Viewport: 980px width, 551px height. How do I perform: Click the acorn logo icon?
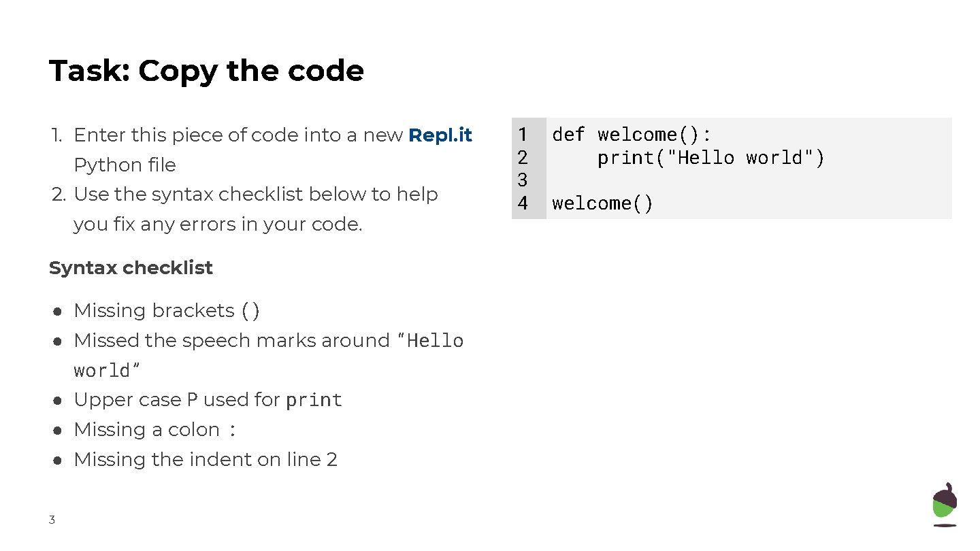(944, 504)
